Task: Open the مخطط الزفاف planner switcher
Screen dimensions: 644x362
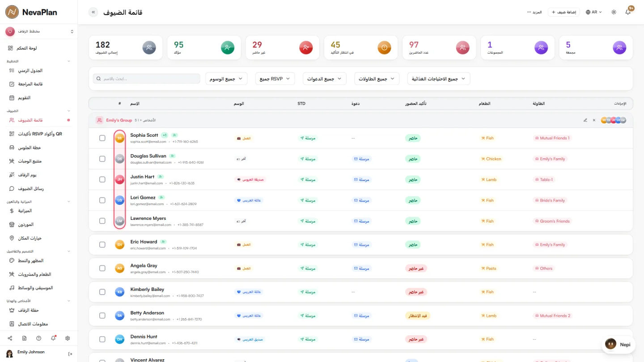Action: 39,31
